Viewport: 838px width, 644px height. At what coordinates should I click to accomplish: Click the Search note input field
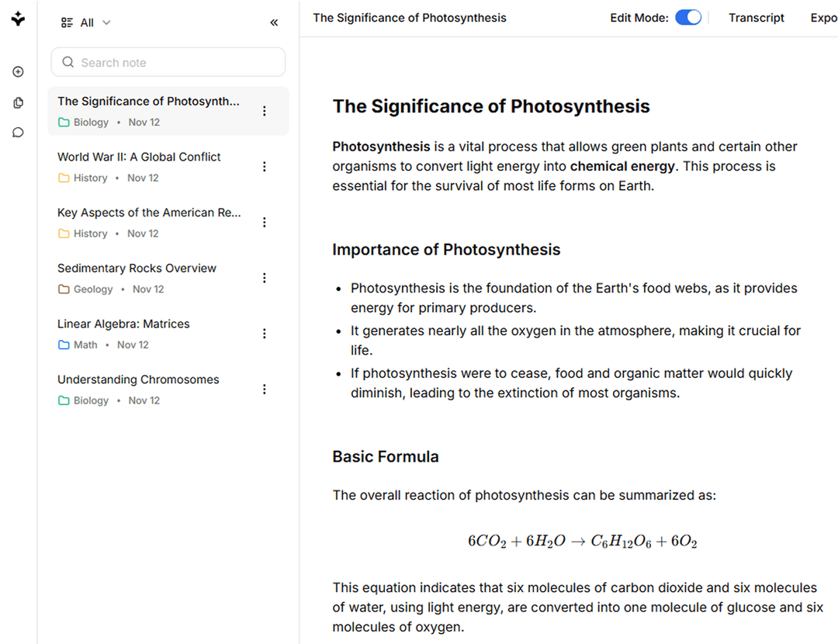click(168, 63)
